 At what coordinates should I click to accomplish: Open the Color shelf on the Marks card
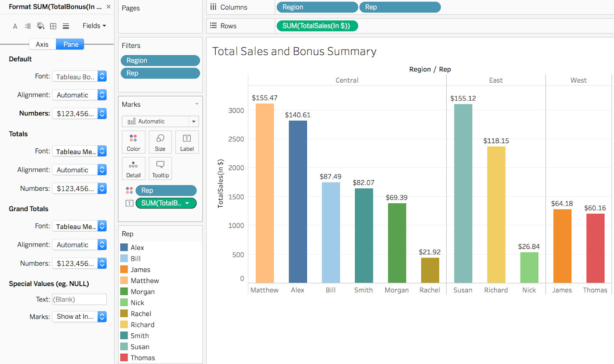pos(133,142)
